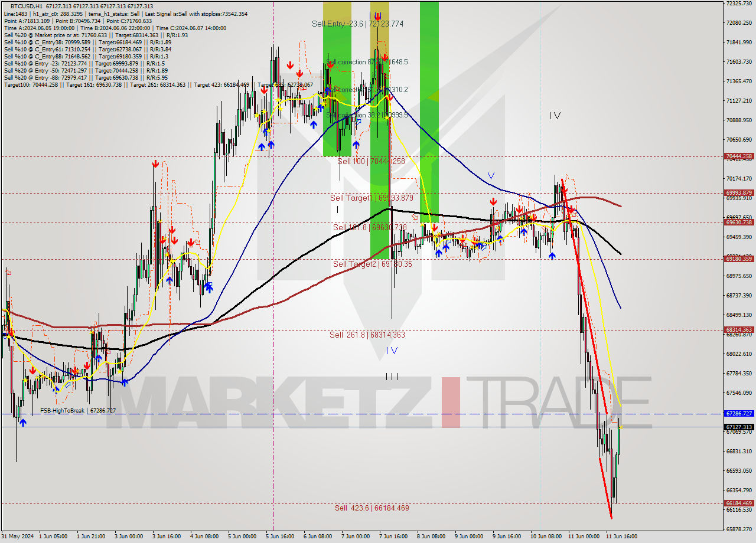The height and width of the screenshot is (543, 756).
Task: Select the 'Sell %10 @ C_Entry88' row
Action: [x=86, y=56]
